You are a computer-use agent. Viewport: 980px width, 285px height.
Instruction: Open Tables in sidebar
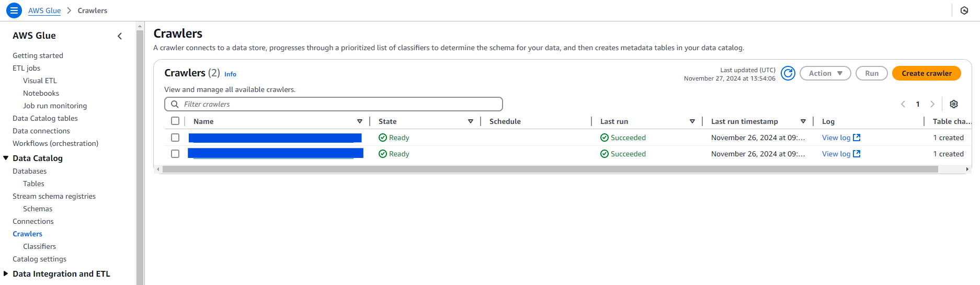(x=33, y=184)
